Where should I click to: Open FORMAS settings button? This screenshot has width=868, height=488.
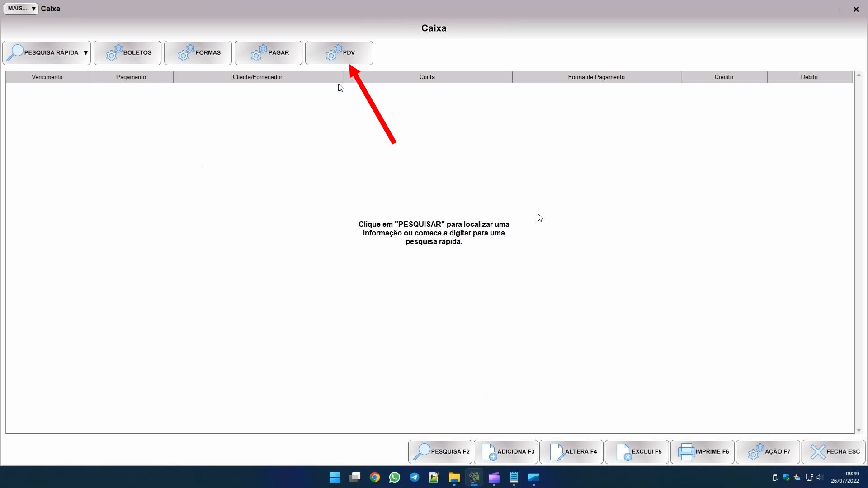click(x=198, y=53)
